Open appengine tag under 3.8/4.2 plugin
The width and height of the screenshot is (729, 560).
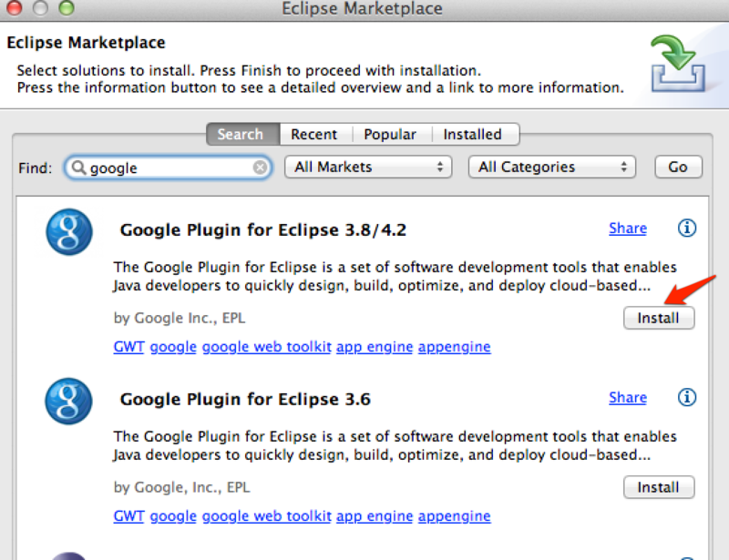pos(454,347)
